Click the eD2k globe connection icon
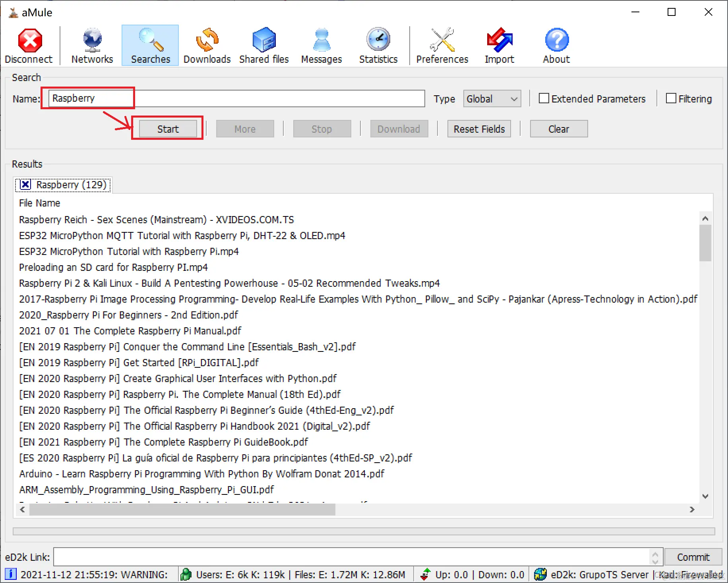Image resolution: width=728 pixels, height=583 pixels. pyautogui.click(x=540, y=574)
